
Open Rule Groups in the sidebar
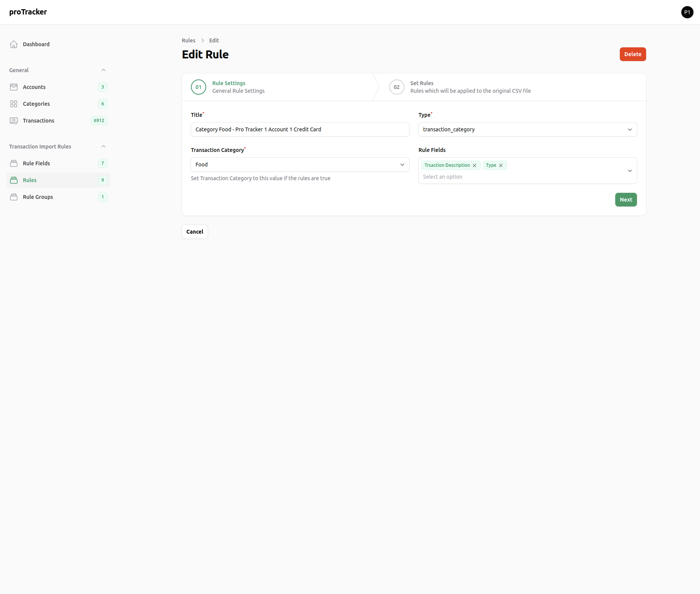pyautogui.click(x=58, y=197)
